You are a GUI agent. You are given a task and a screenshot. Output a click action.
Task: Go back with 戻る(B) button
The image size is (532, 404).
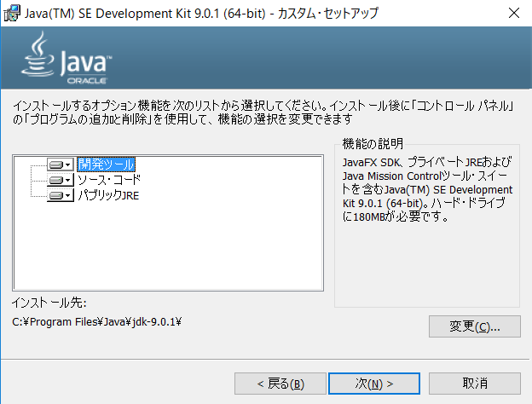click(280, 384)
